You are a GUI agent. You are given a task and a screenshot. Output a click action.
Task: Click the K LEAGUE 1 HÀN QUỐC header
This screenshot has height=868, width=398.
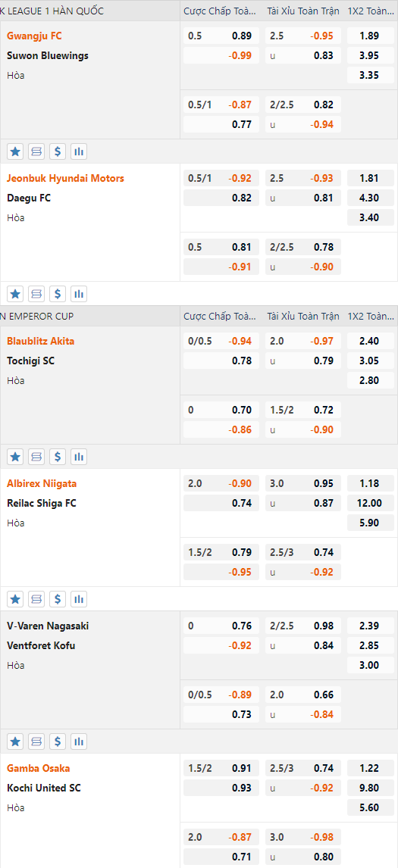pyautogui.click(x=52, y=11)
